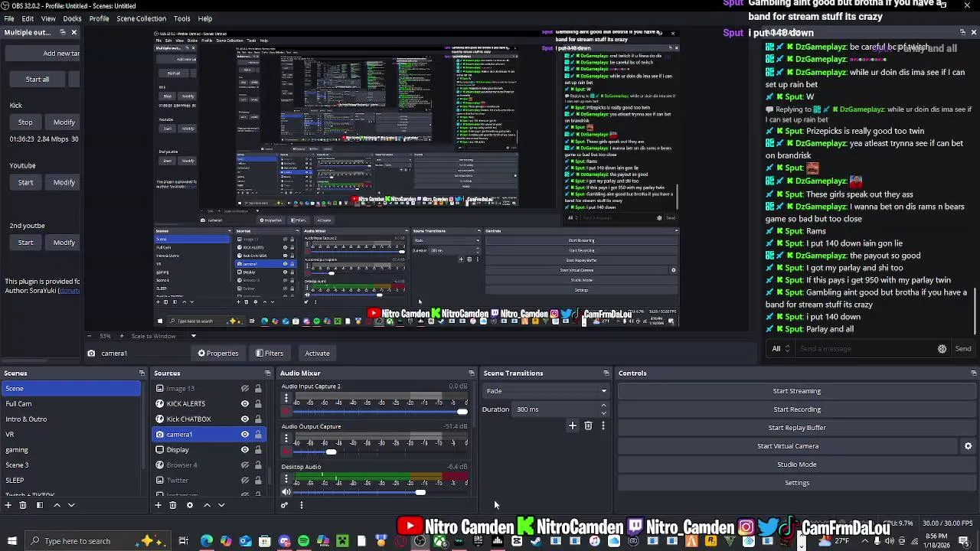Open Advanced Audio Properties gear icon
The width and height of the screenshot is (980, 551).
(x=285, y=505)
